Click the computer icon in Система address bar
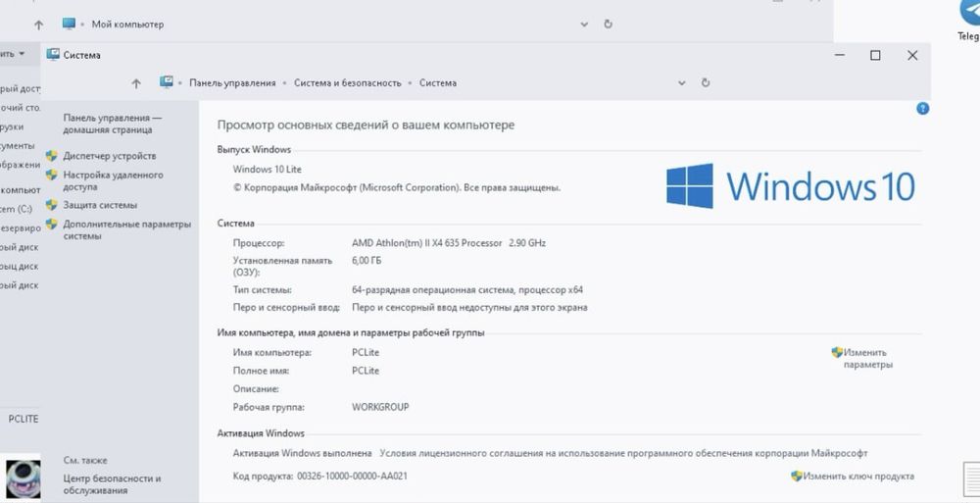 (x=167, y=82)
